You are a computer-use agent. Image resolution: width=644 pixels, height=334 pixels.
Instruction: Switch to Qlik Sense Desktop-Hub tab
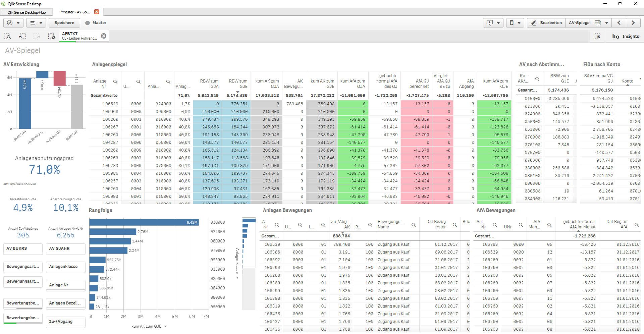[x=26, y=12]
